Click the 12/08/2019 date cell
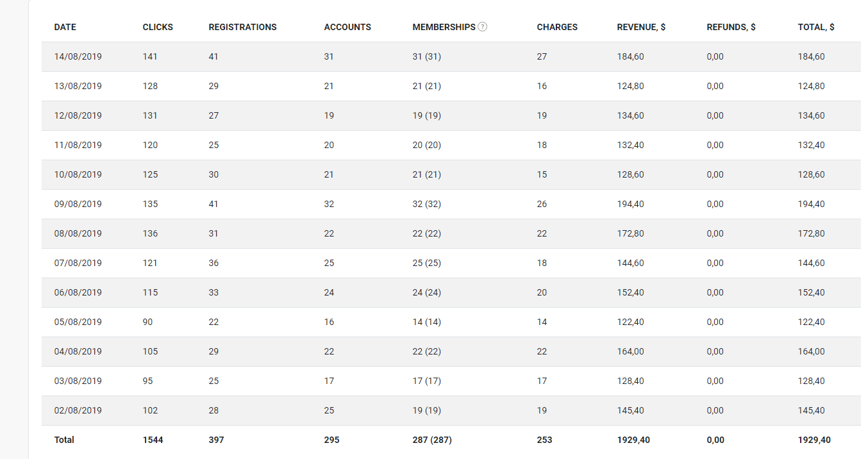 pyautogui.click(x=78, y=115)
